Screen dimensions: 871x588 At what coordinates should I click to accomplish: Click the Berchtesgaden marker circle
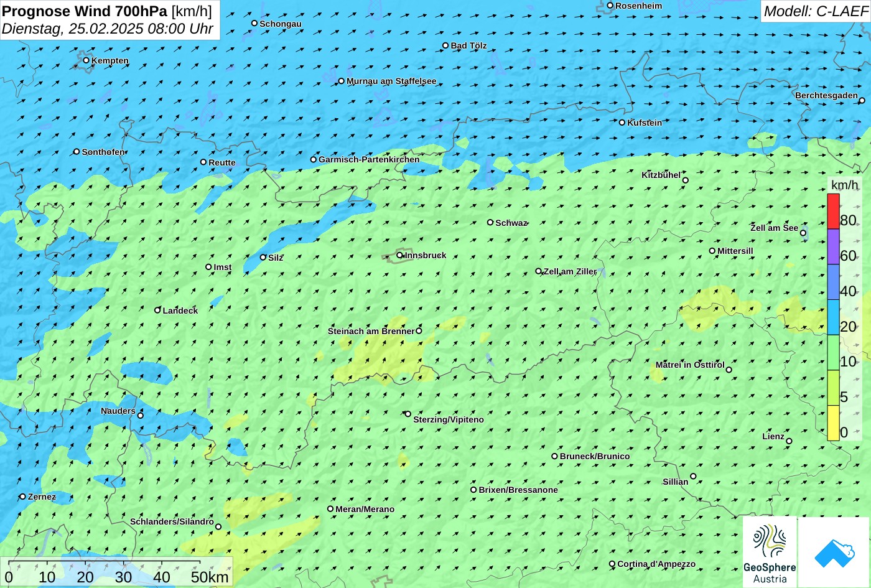tap(862, 100)
